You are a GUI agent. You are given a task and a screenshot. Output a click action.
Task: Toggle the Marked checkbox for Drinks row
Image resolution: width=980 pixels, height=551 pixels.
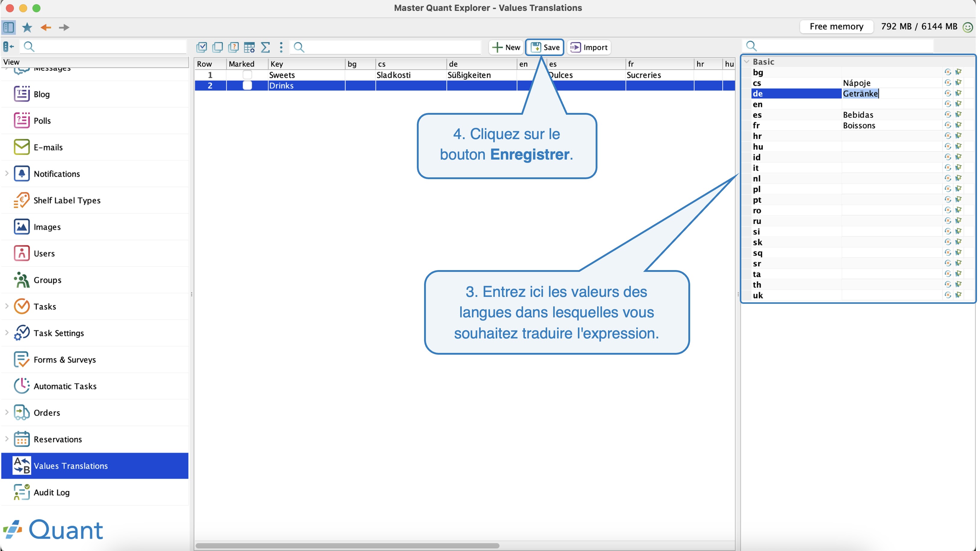click(x=247, y=86)
